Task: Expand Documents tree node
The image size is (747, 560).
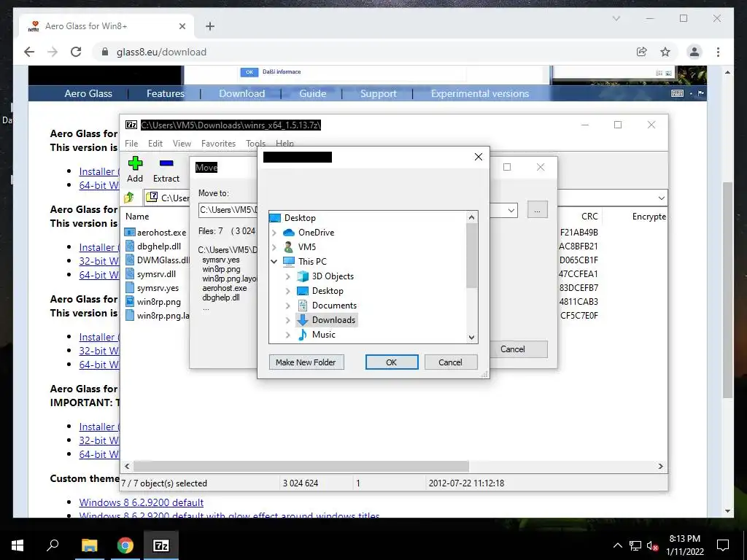Action: (287, 306)
